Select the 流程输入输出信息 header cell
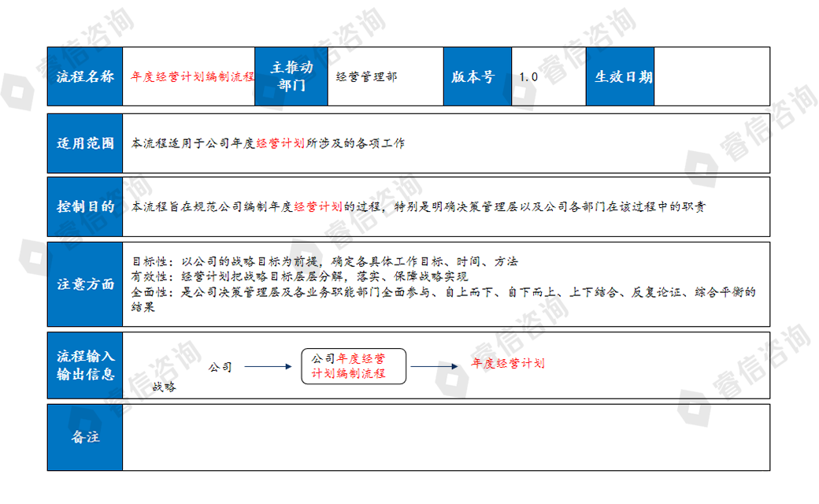This screenshot has height=504, width=819. point(85,366)
